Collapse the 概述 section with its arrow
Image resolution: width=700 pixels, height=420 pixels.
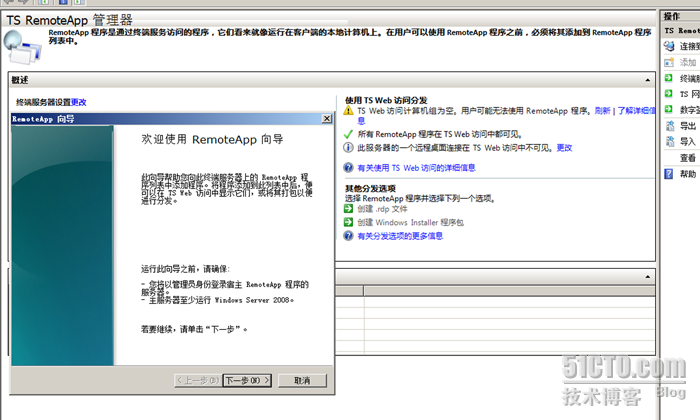(647, 80)
